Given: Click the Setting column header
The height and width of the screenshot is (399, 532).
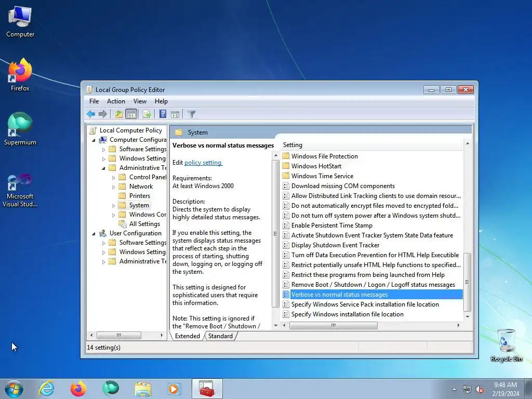Looking at the screenshot, I should (371, 145).
